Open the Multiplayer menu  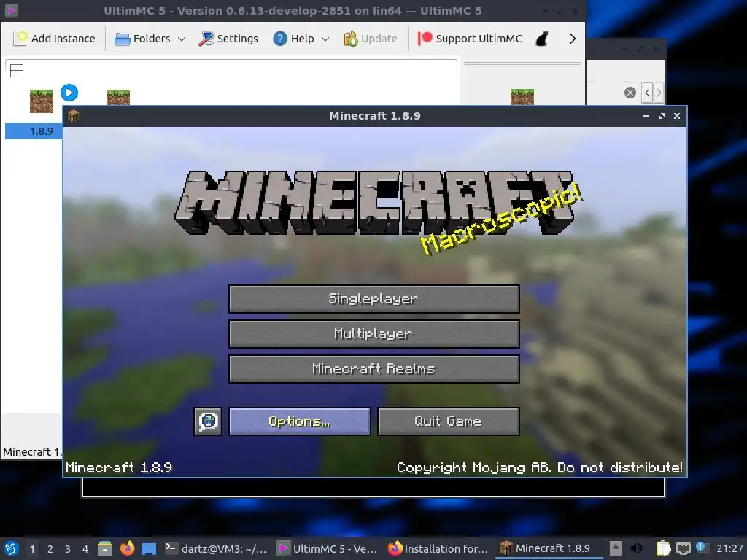[374, 334]
